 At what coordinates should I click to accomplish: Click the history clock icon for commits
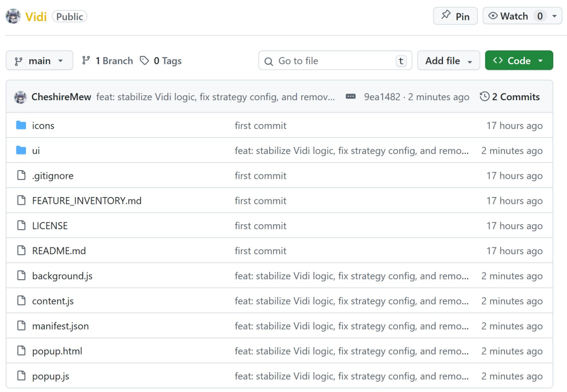point(484,97)
